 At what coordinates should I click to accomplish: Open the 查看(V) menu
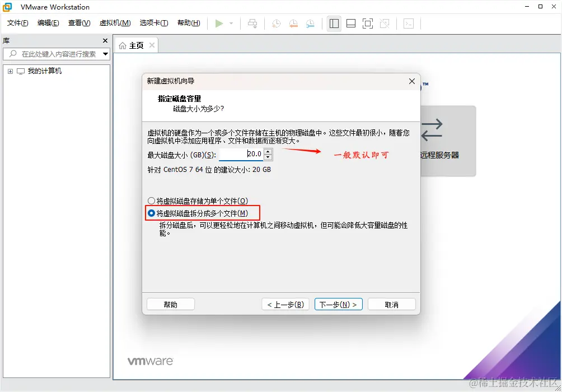coord(79,23)
